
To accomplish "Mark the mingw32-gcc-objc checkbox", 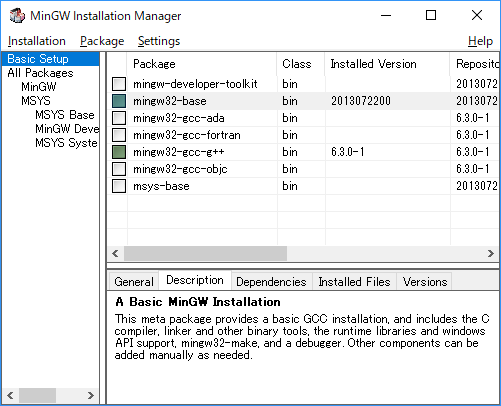I will click(119, 169).
